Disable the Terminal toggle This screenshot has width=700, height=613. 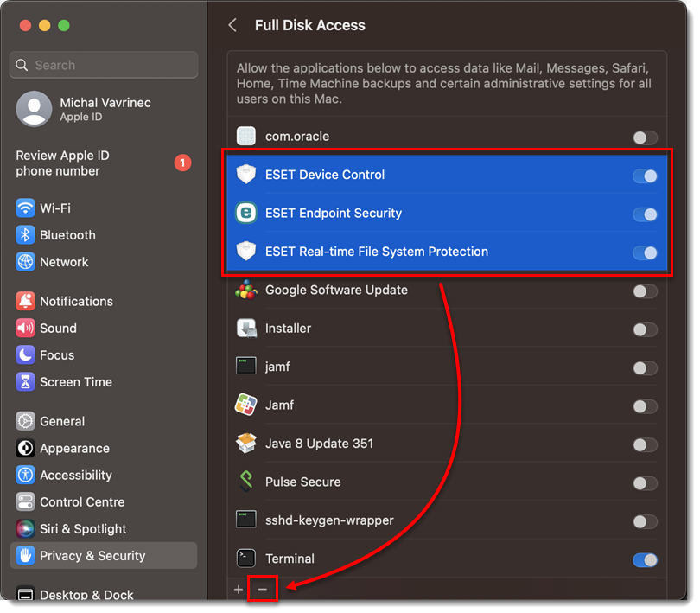tap(645, 560)
